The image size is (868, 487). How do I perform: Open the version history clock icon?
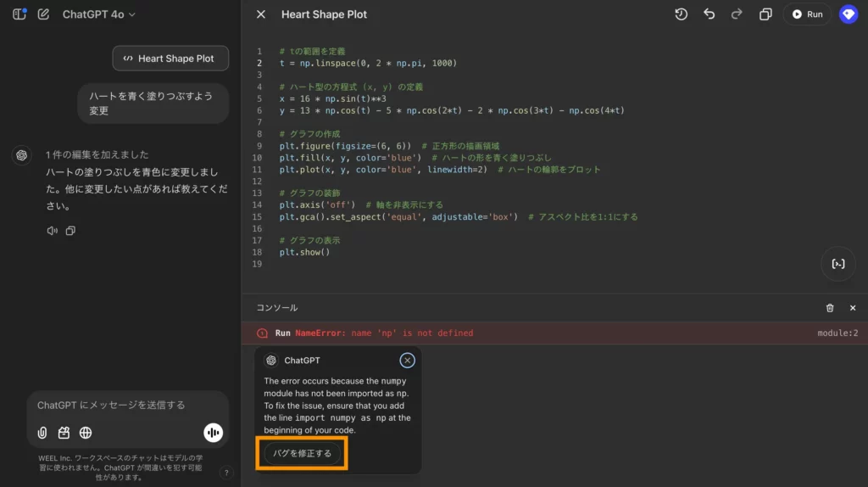(x=681, y=14)
